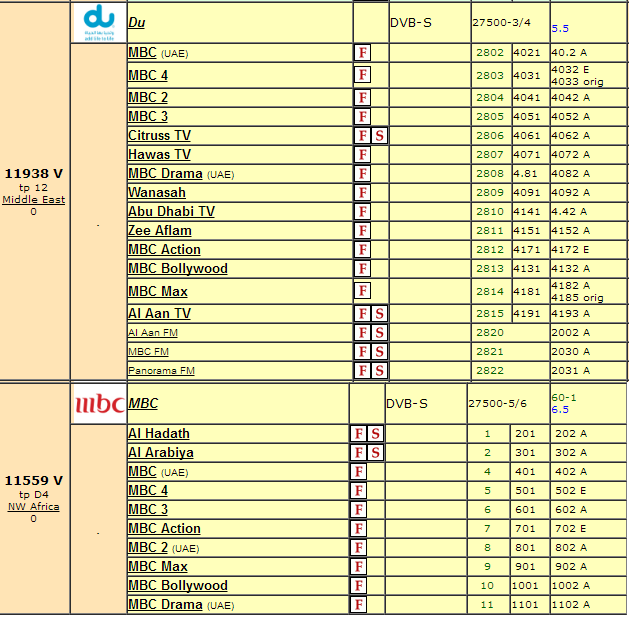
Task: Click the red MBC provider logo
Action: coord(99,404)
